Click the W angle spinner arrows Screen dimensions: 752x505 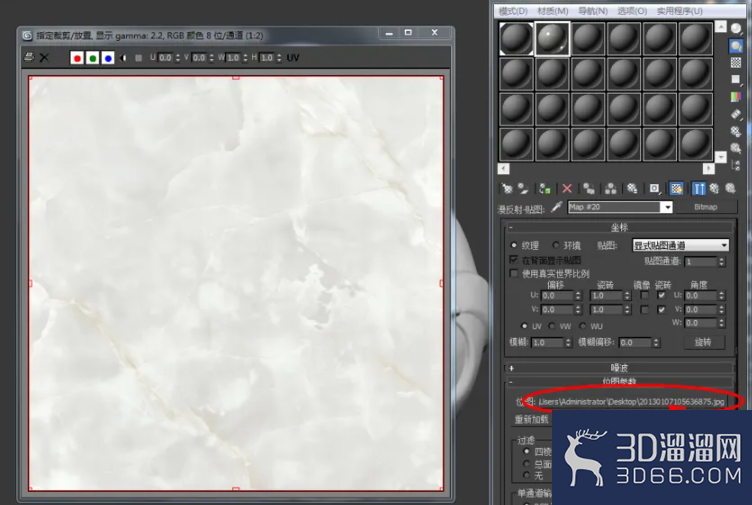point(721,323)
